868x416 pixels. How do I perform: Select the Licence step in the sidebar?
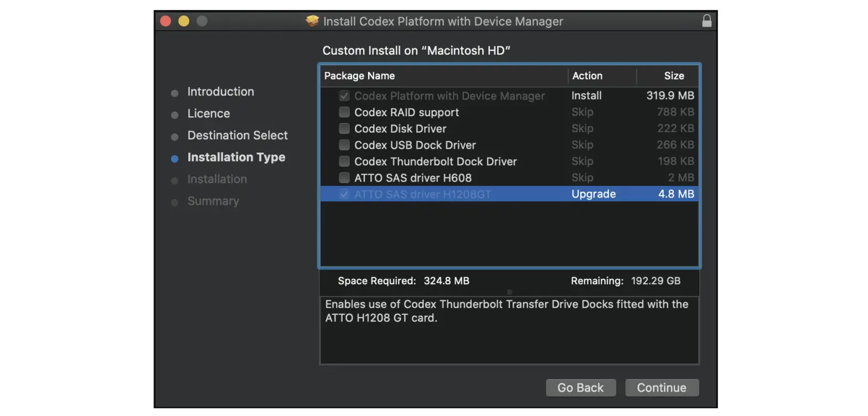coord(209,113)
